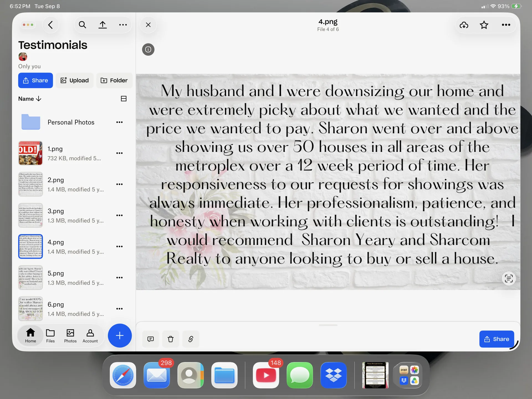Open Mail from the dock

click(157, 375)
